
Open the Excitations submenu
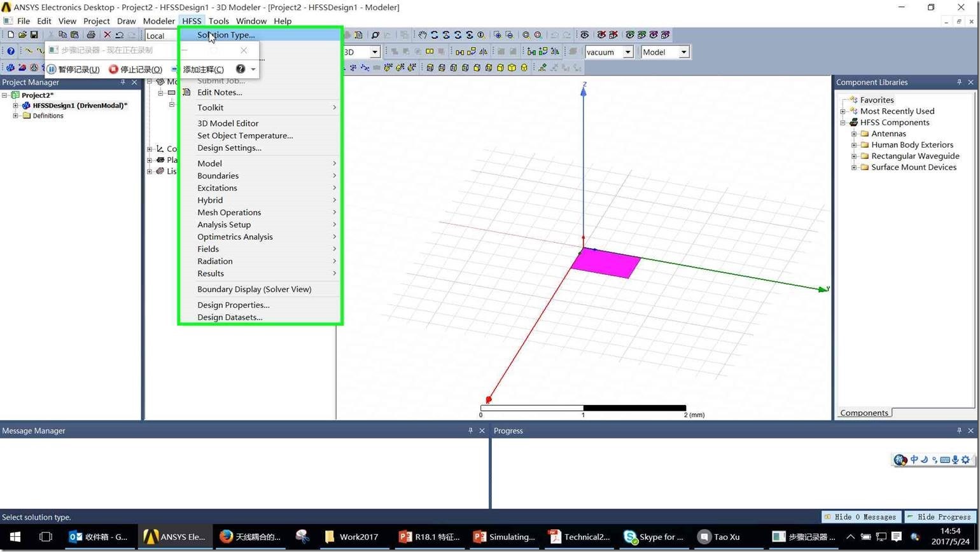click(260, 188)
